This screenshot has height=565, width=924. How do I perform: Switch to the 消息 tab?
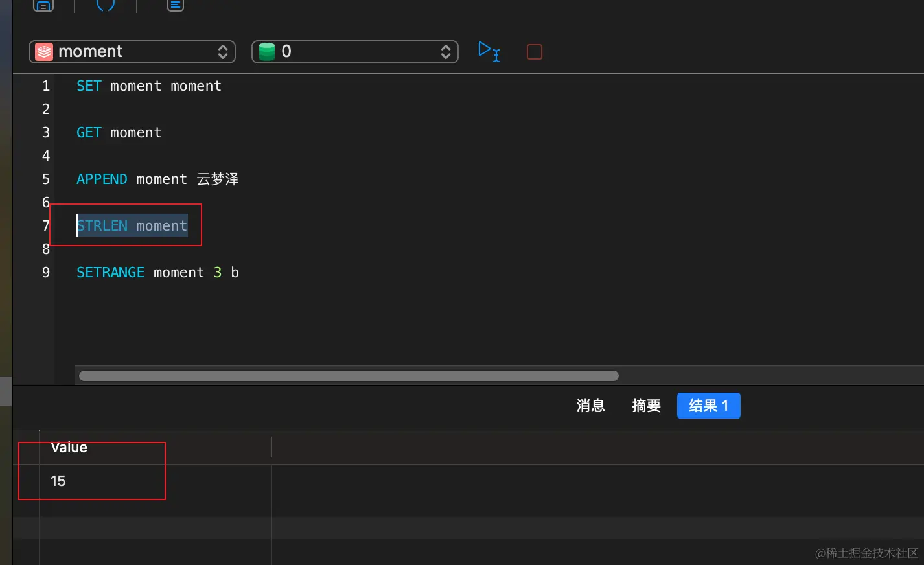pos(590,406)
